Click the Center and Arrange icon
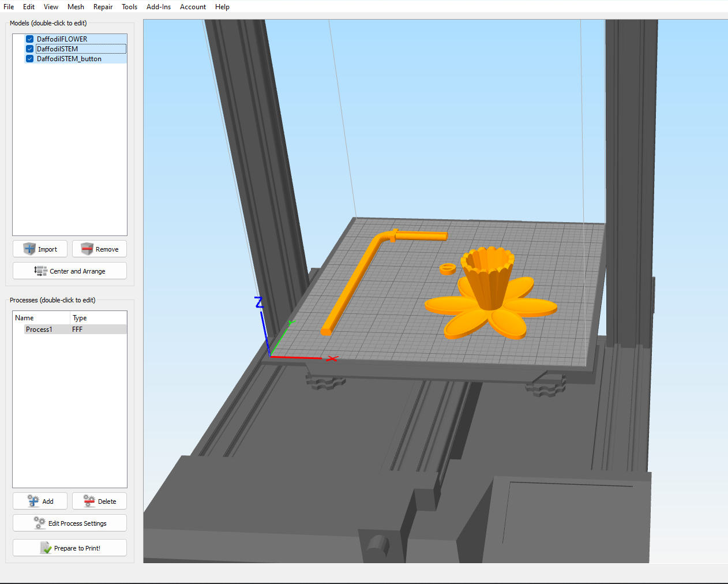 tap(40, 271)
